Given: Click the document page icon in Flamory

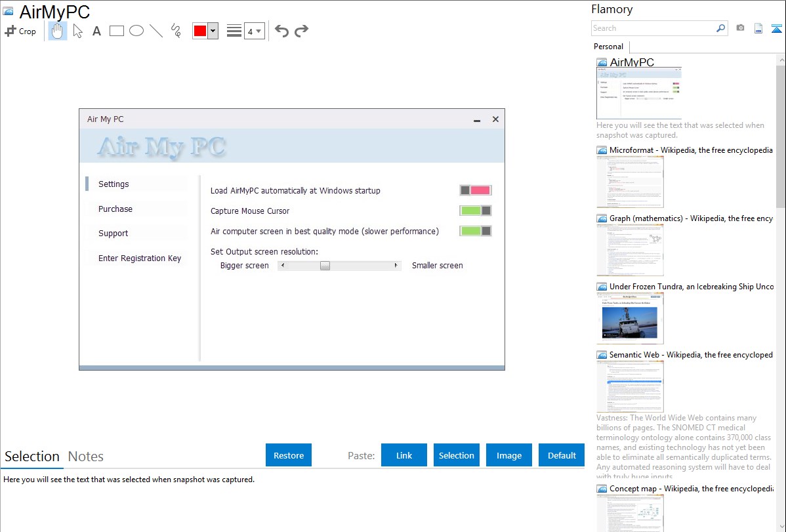Looking at the screenshot, I should pyautogui.click(x=758, y=29).
